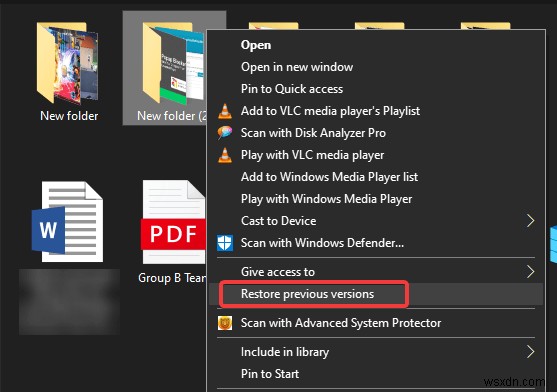
Task: Click VLC cone icon beside Add to Playlist
Action: coord(225,111)
